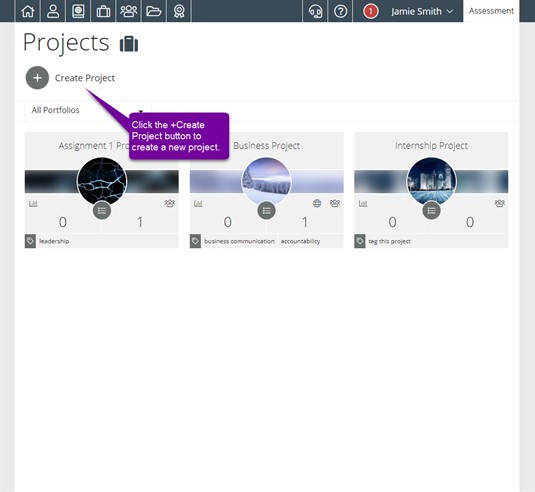Screen dimensions: 535x492
Task: Open the Home icon in top navigation
Action: click(28, 11)
